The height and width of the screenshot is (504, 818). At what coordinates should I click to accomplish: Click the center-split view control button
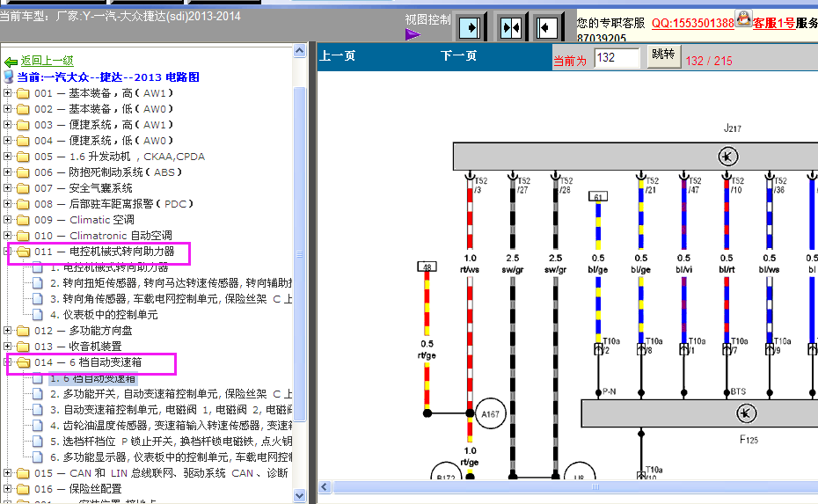[x=511, y=27]
